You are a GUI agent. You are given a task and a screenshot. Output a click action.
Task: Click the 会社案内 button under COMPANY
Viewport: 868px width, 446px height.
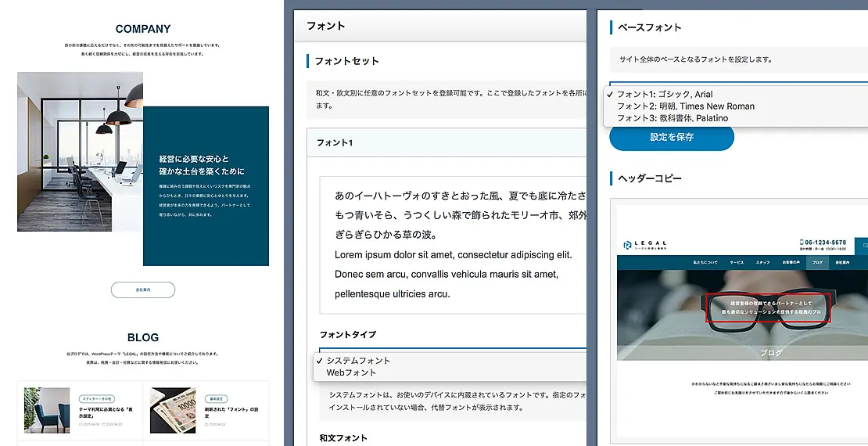coord(143,290)
